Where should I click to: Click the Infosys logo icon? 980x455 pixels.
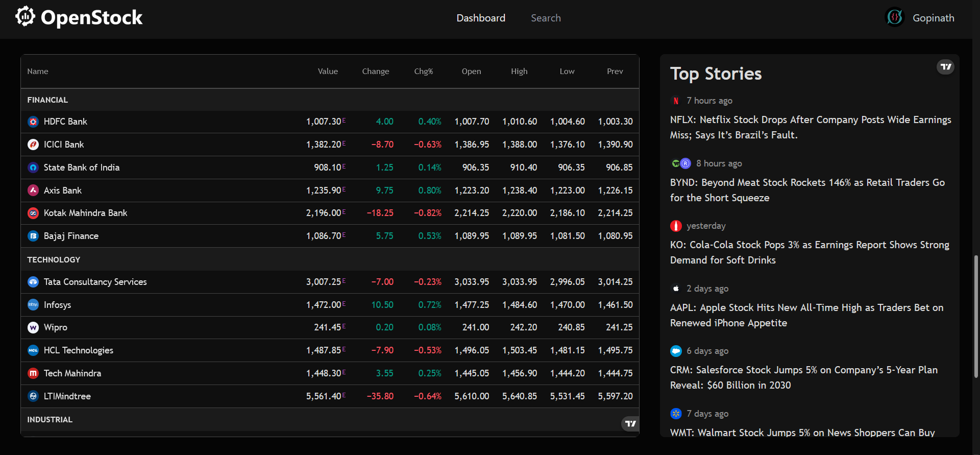33,305
